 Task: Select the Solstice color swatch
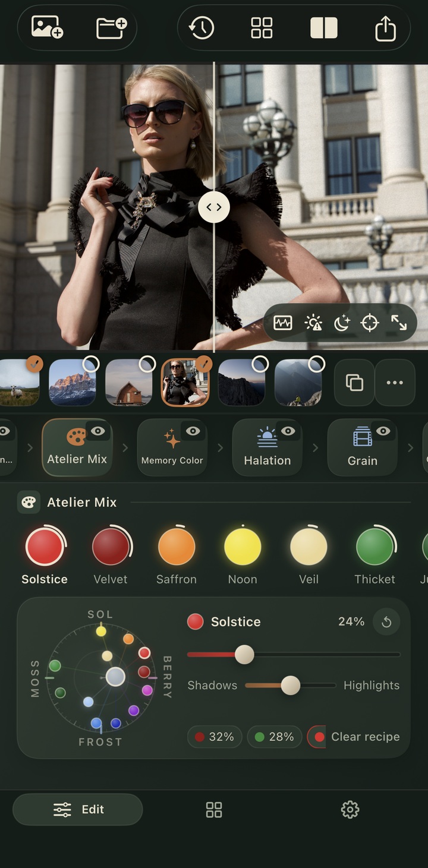pyautogui.click(x=45, y=547)
